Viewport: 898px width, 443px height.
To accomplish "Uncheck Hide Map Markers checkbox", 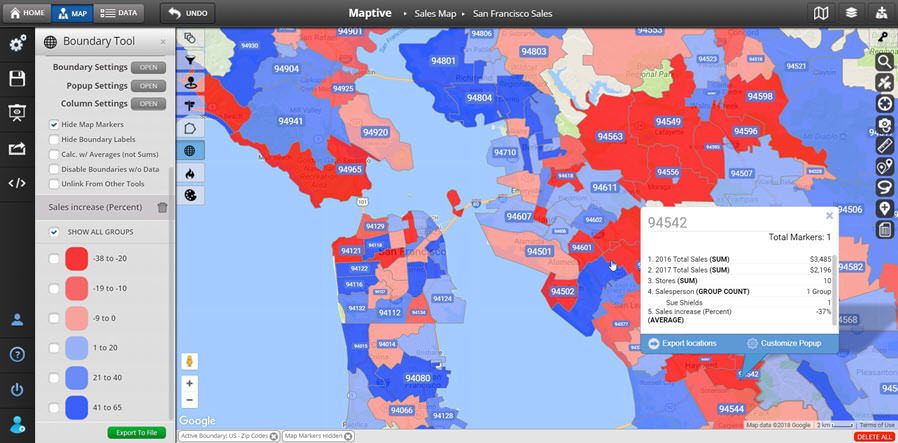I will point(54,124).
